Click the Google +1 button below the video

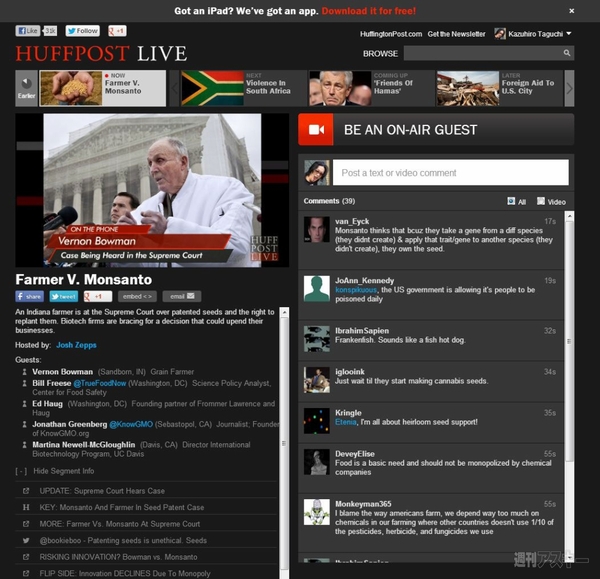(x=98, y=296)
